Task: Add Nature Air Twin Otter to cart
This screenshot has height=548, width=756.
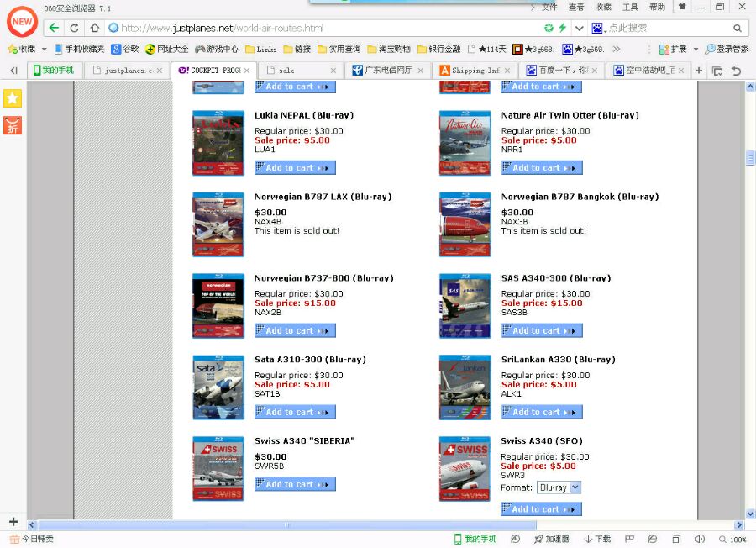Action: [x=542, y=167]
